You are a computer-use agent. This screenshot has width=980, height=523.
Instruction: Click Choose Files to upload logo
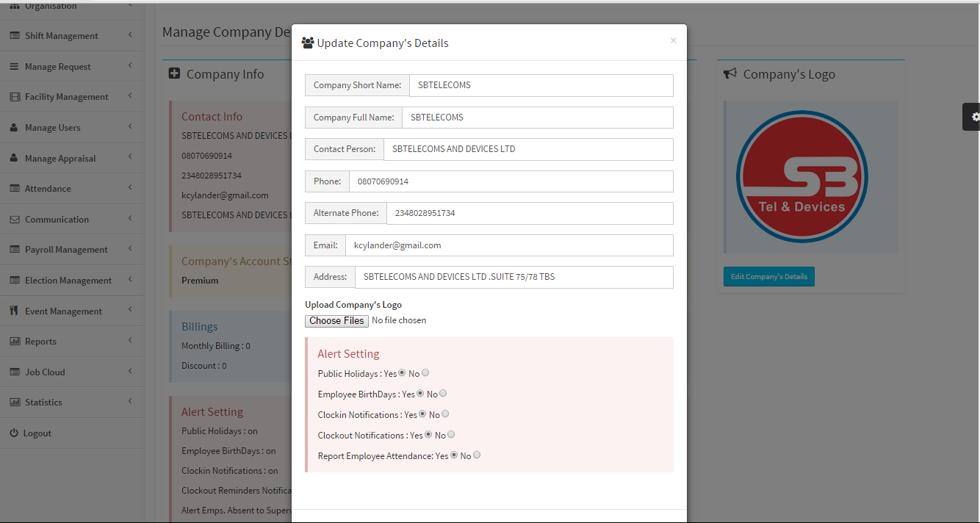[x=336, y=321]
